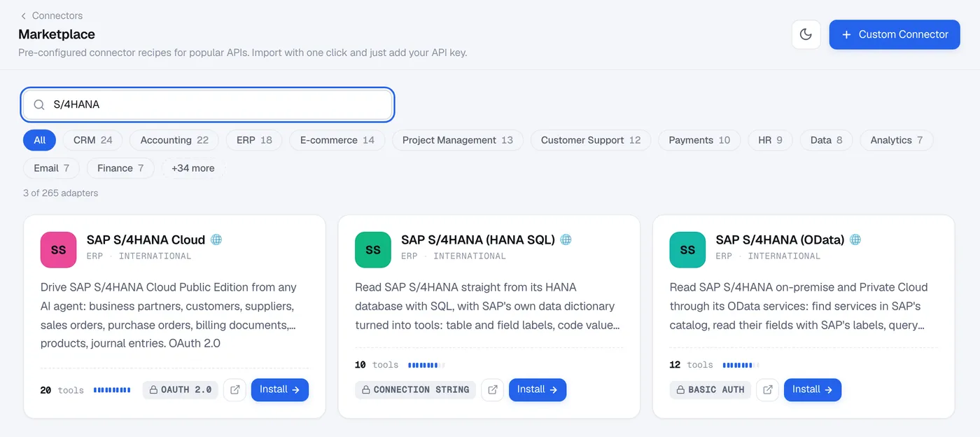
Task: Click 'ERP · INTERNATIONAL' under OData card
Action: click(x=768, y=256)
